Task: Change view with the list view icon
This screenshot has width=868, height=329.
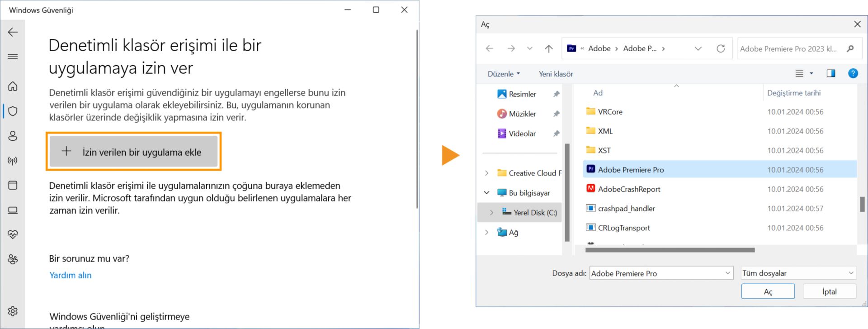Action: coord(799,73)
